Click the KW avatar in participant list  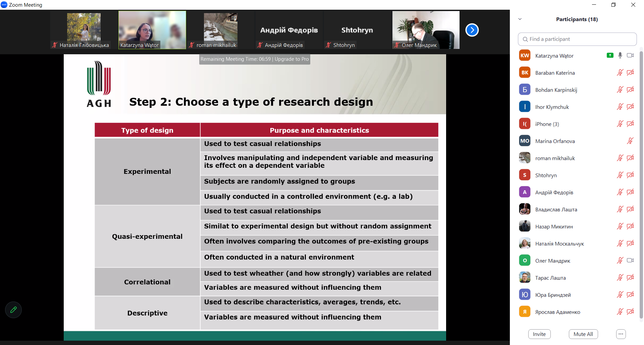[x=525, y=56]
